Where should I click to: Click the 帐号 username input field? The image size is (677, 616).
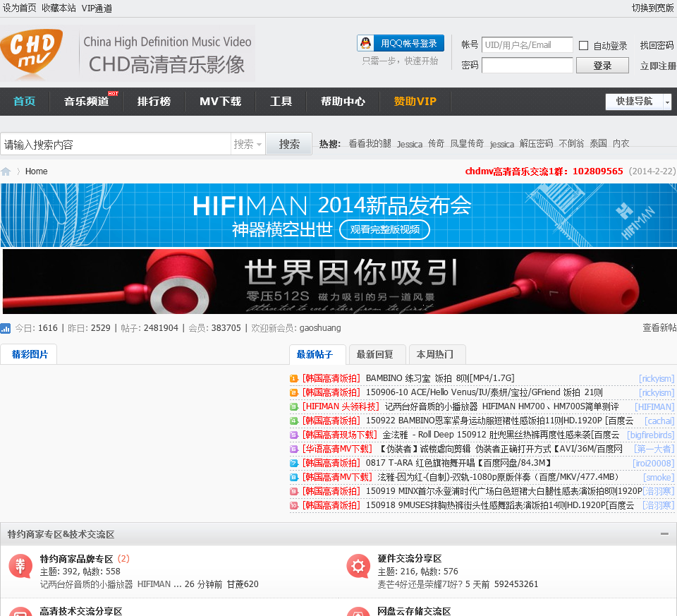point(527,45)
